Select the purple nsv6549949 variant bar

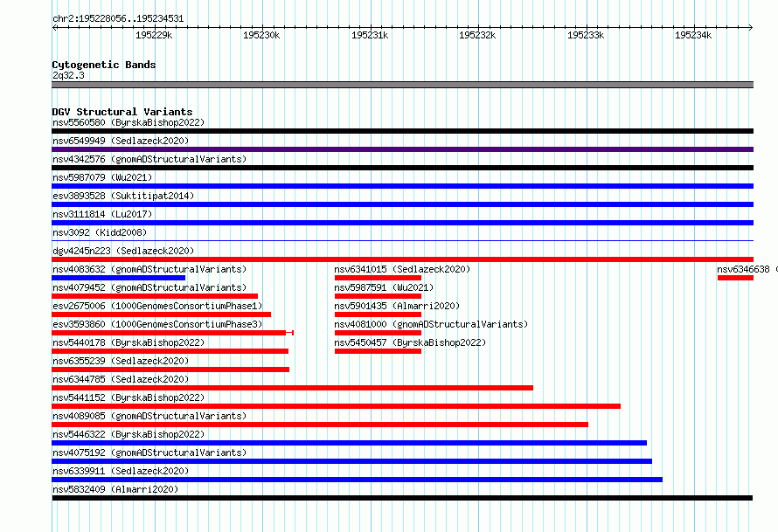point(402,149)
